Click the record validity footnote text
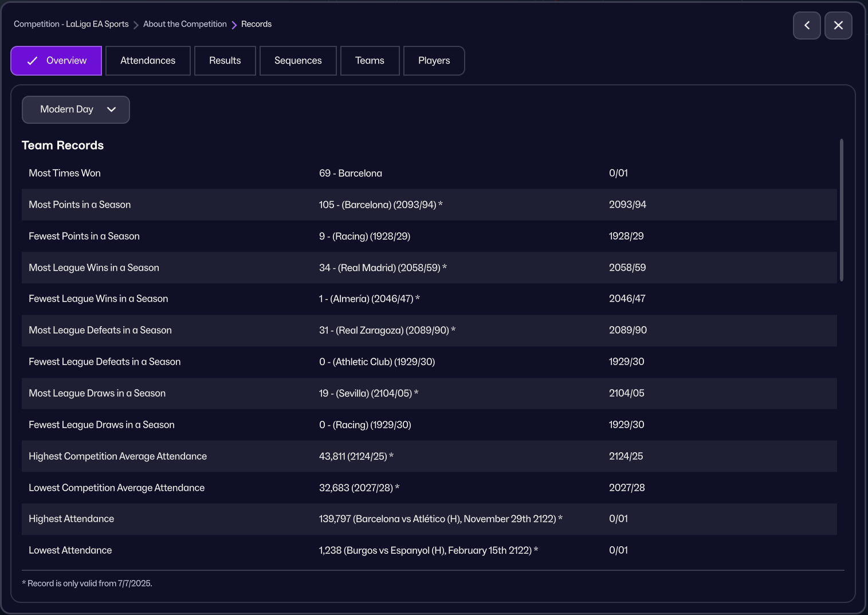This screenshot has height=615, width=868. point(87,583)
